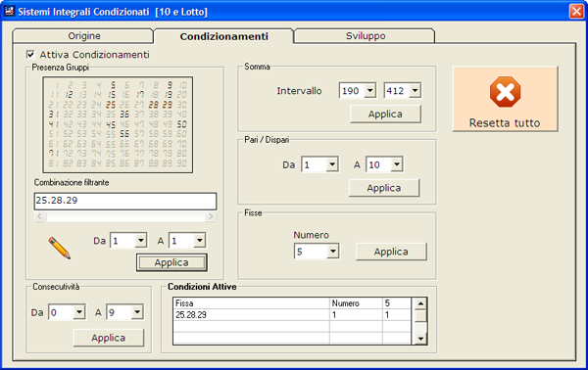Toggle number 56 in the number grid
588x370 pixels.
coord(124,134)
